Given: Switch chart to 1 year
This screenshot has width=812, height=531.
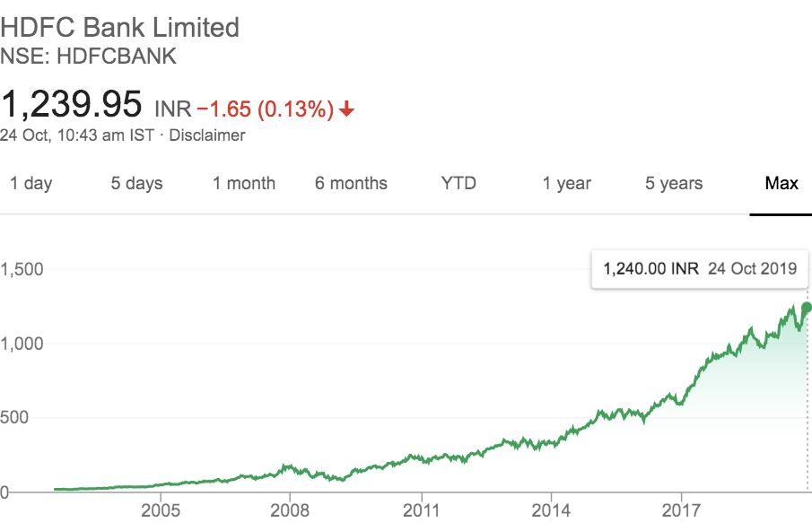Looking at the screenshot, I should pos(567,184).
